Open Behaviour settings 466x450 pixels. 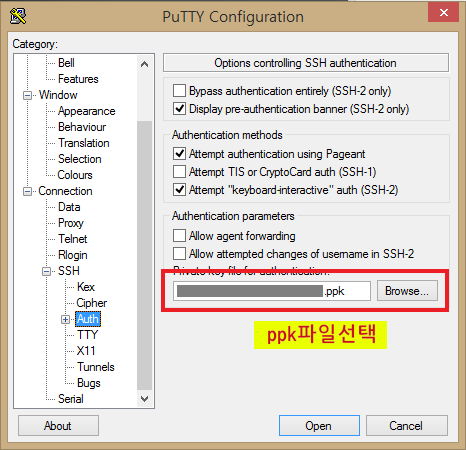(82, 127)
